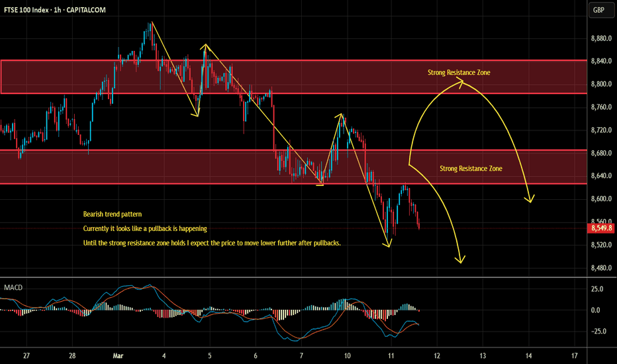Viewport: 617px width, 364px height.
Task: Click the 8,880.0 price scale label
Action: 601,38
